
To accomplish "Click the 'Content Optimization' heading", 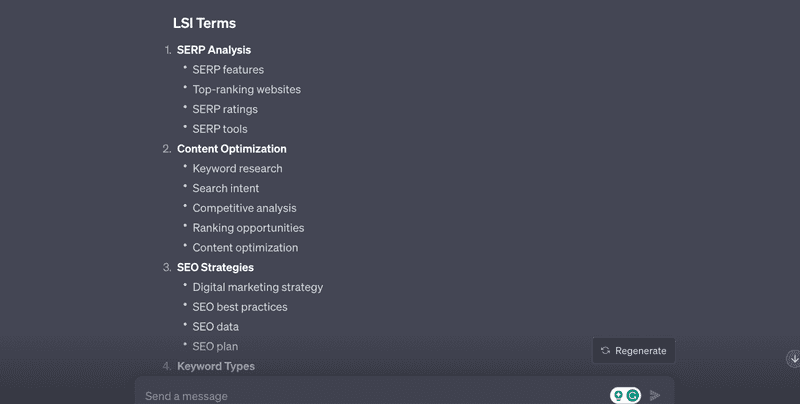I will click(x=232, y=149).
